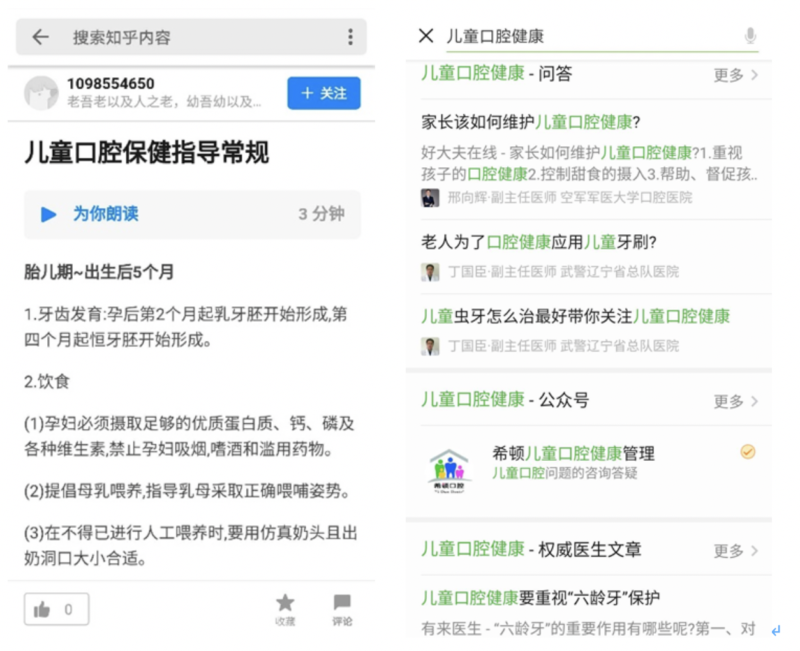Open result 儿童虫牙怎么治最好带你关注儿童口腔健康
Image resolution: width=800 pixels, height=651 pixels.
click(576, 316)
